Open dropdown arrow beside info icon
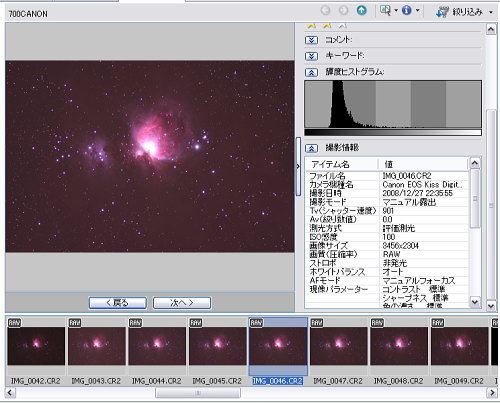Image resolution: width=500 pixels, height=403 pixels. [417, 11]
